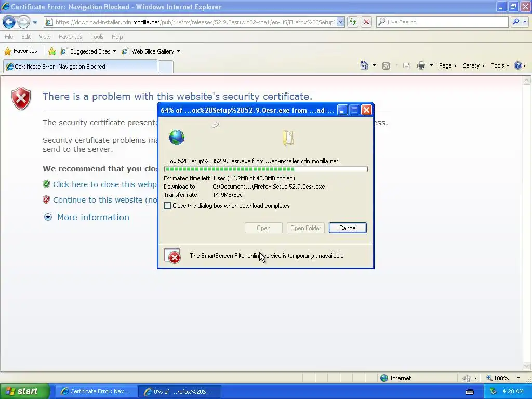Open the Safety command bar menu
532x399 pixels.
pyautogui.click(x=474, y=65)
